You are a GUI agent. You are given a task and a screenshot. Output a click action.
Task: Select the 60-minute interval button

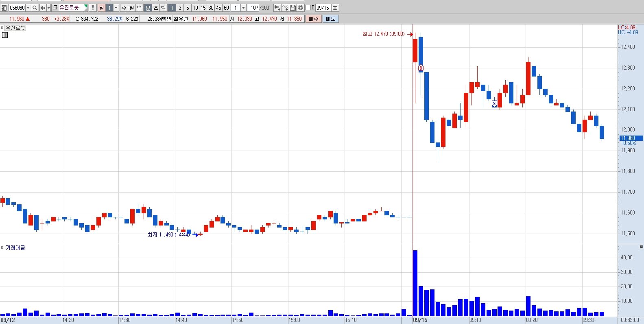tap(226, 8)
